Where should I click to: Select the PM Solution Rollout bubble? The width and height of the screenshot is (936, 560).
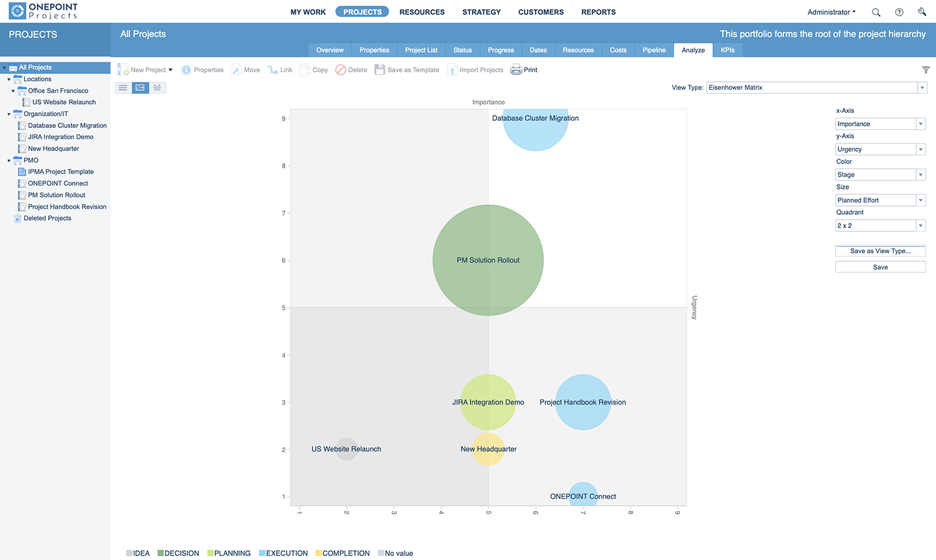[x=487, y=260]
